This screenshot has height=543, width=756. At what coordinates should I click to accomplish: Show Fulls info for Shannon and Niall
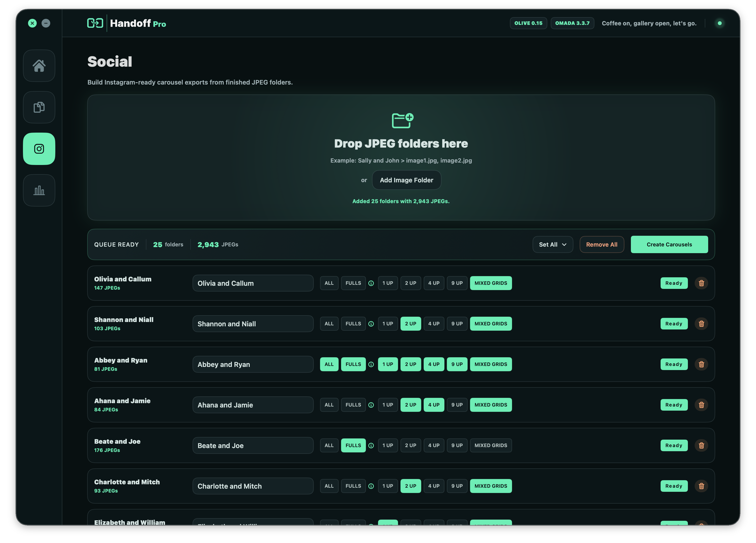pyautogui.click(x=371, y=324)
